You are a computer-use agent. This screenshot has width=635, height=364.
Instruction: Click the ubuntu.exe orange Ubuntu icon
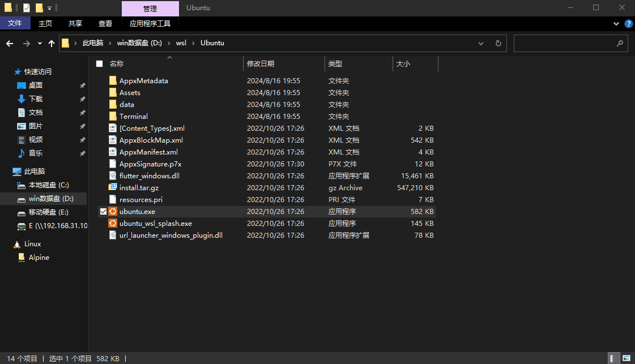113,211
